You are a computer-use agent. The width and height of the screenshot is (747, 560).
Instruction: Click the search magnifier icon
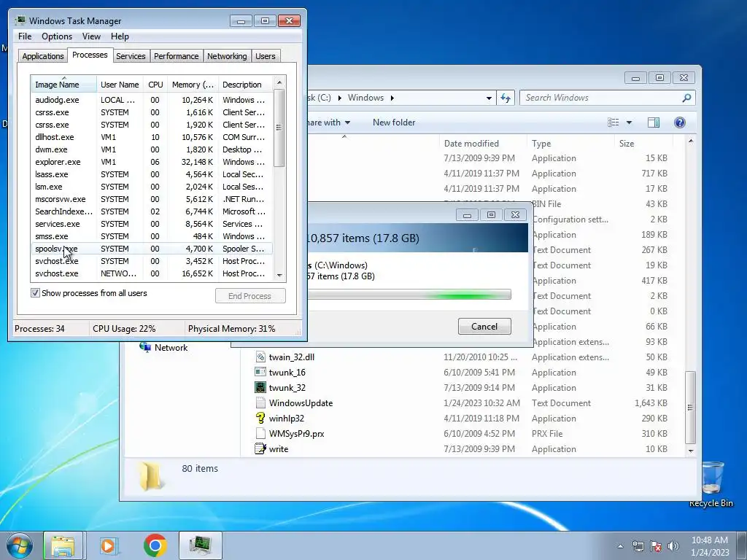(686, 98)
